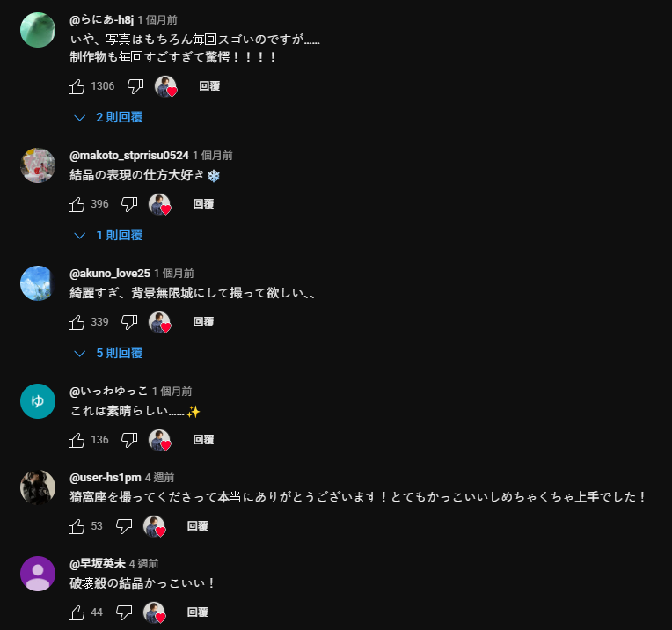672x630 pixels.
Task: Like the comment by @らにあ-h8j
Action: coord(77,86)
